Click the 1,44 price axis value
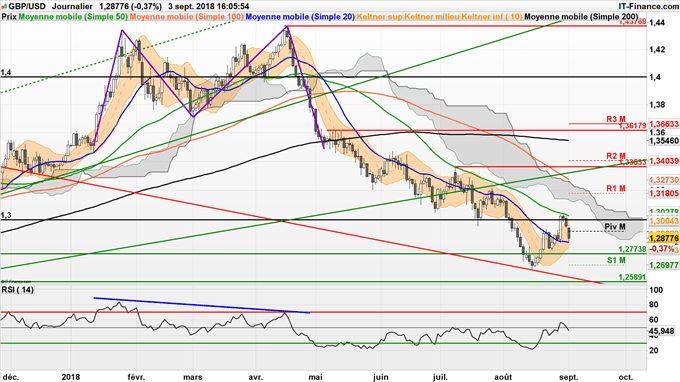This screenshot has width=680, height=382. coord(657,22)
